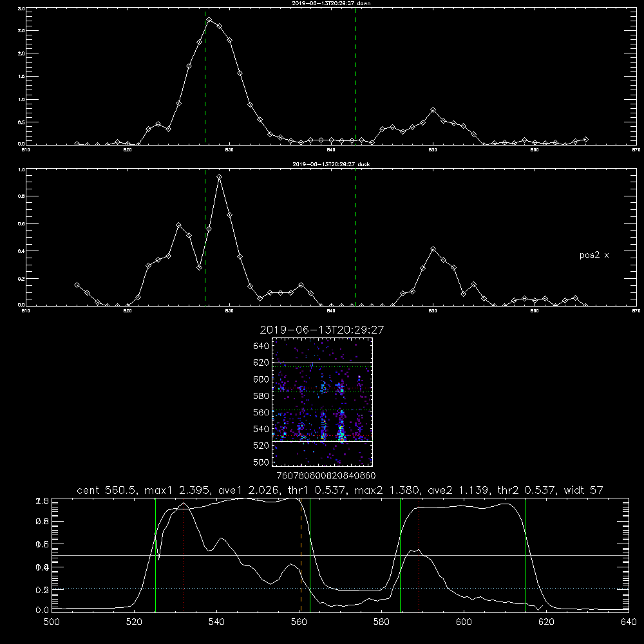Click the "2019-06-13T20:29:27 dawn" plot title
Viewport: 644px width, 644px height.
point(331,3)
